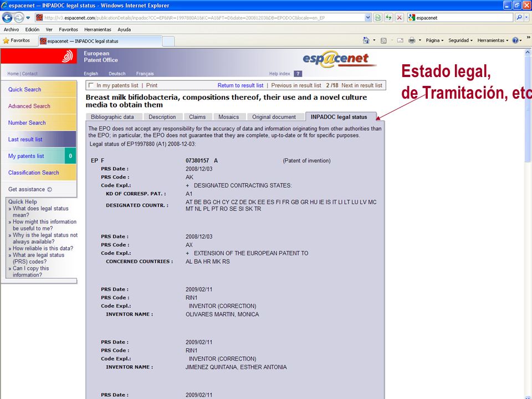Click Next in result list
Viewport: 532px width, 399px height.
[362, 85]
